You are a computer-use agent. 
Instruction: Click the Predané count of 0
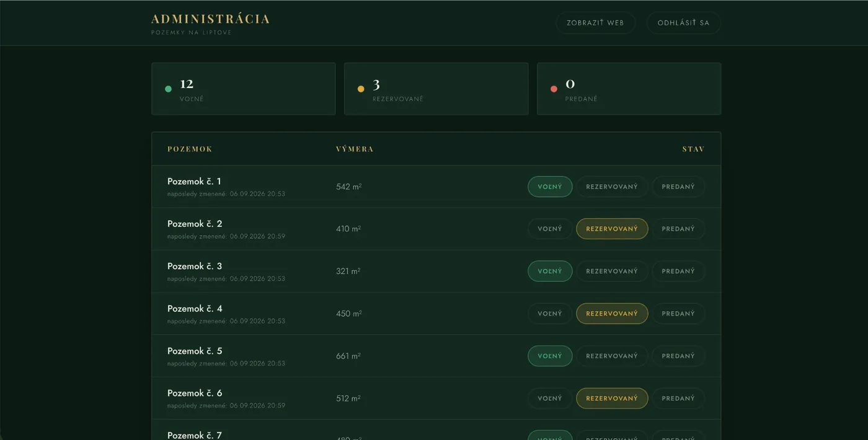click(x=570, y=84)
